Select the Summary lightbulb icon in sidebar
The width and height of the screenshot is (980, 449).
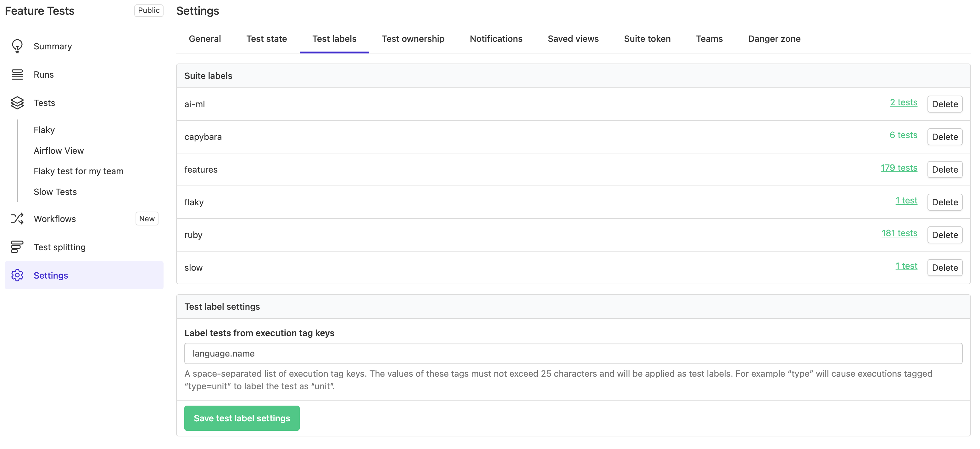[17, 46]
